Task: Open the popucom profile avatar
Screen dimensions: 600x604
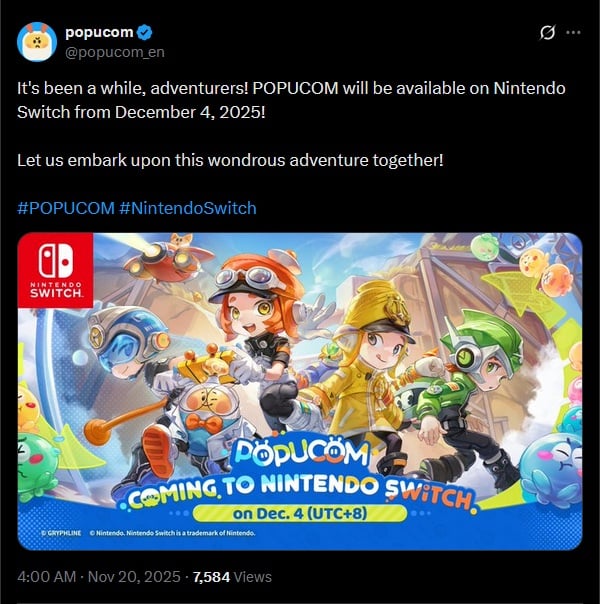Action: (37, 42)
